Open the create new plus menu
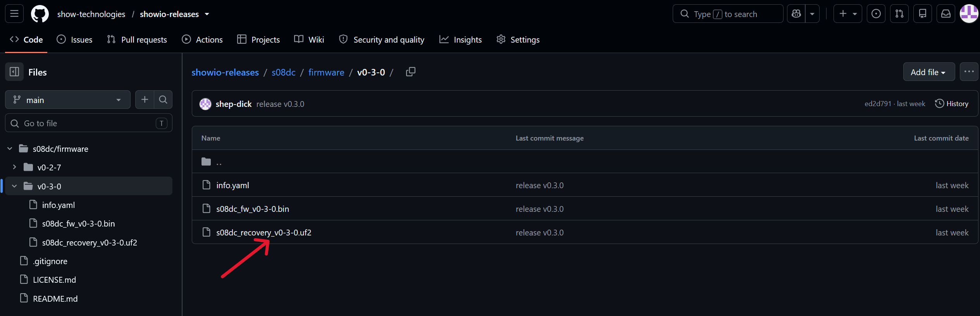Image resolution: width=980 pixels, height=316 pixels. 847,14
